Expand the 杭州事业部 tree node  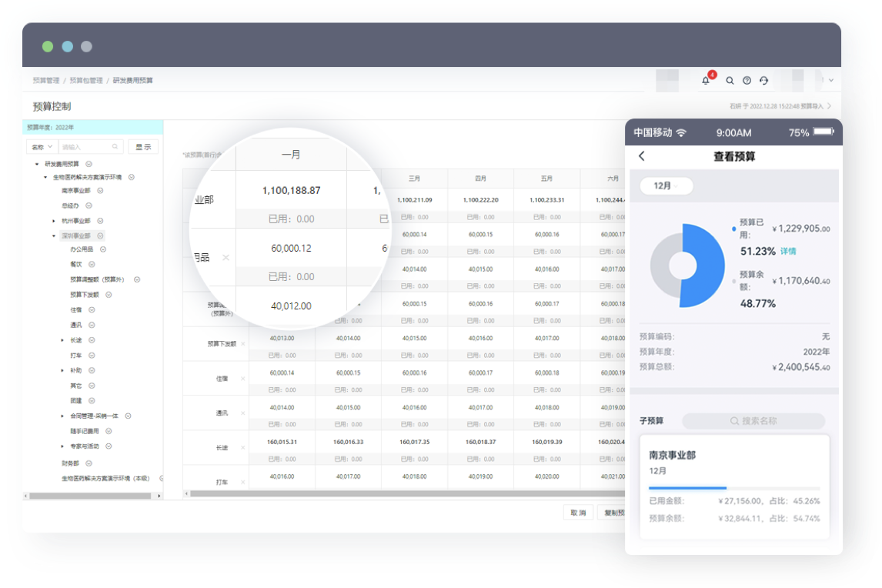pyautogui.click(x=54, y=221)
